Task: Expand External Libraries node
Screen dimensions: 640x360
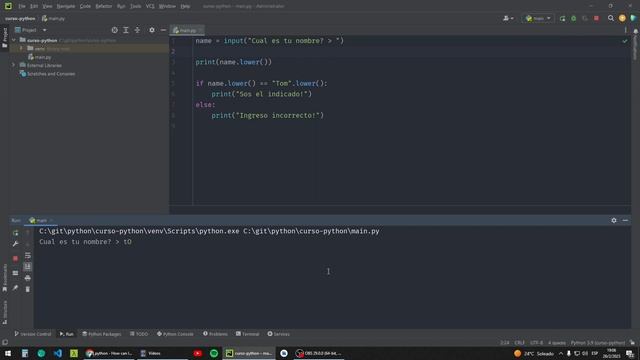Action: point(13,65)
